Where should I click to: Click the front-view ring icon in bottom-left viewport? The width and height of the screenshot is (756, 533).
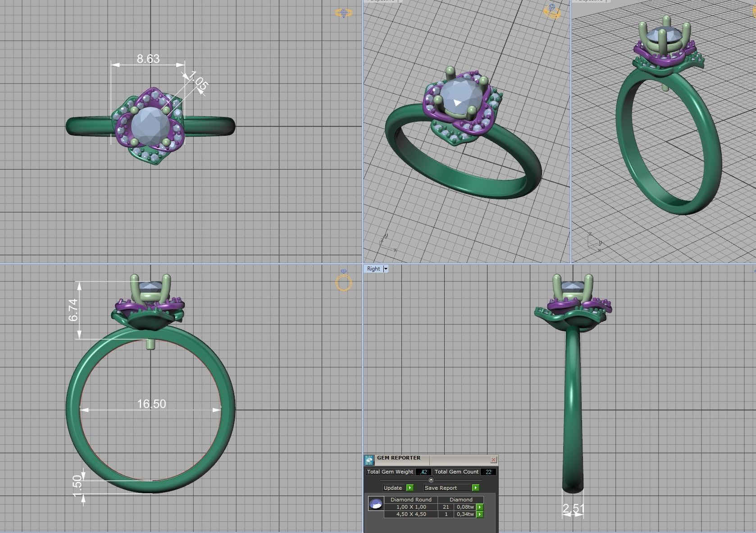(x=344, y=280)
